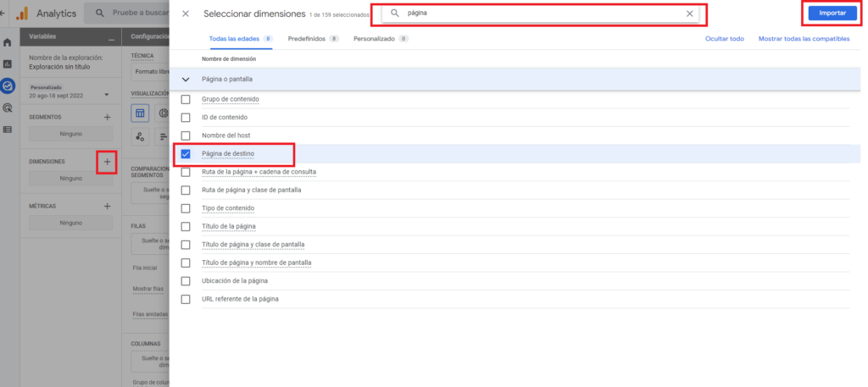
Task: Click the Nombre de dimensión column header
Action: (x=229, y=59)
